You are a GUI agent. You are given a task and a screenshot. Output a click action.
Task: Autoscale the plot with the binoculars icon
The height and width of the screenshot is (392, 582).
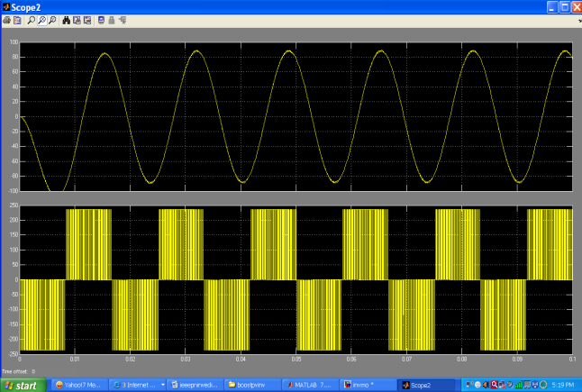[x=67, y=19]
